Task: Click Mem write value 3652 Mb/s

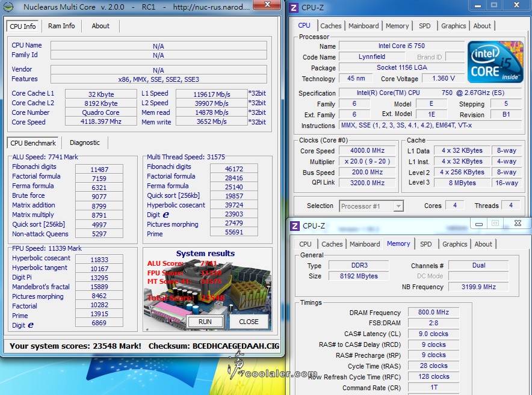Action: pos(212,121)
